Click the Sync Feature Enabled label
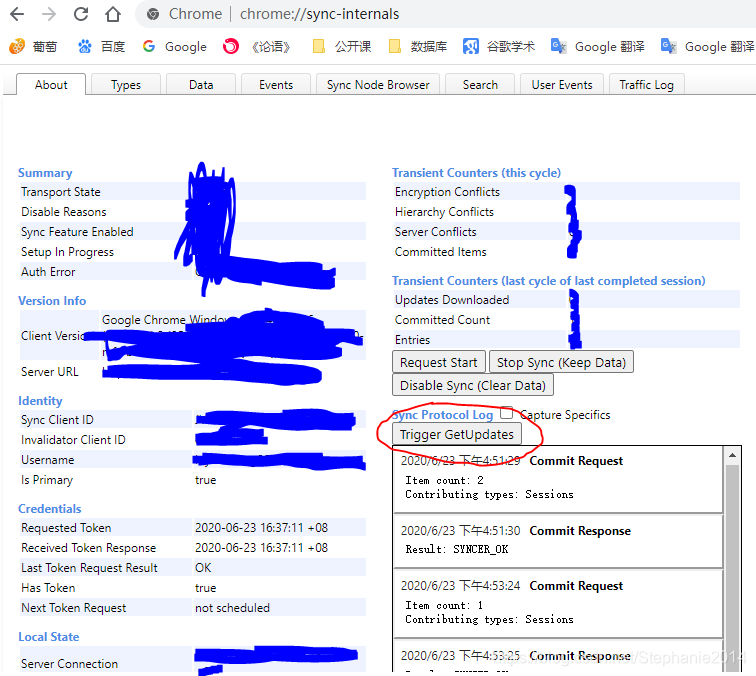The width and height of the screenshot is (756, 676). pos(77,232)
